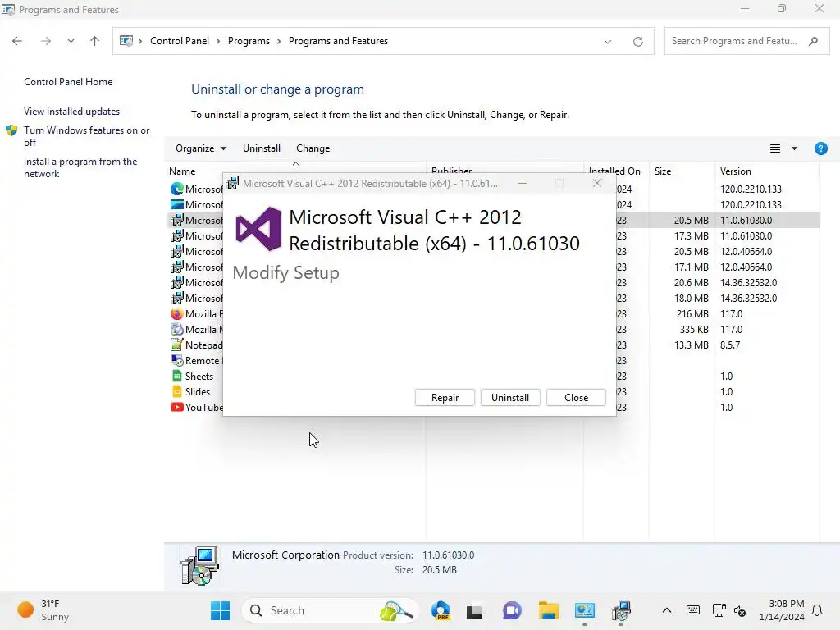Select the YouTube program icon
The image size is (840, 630).
(x=177, y=407)
